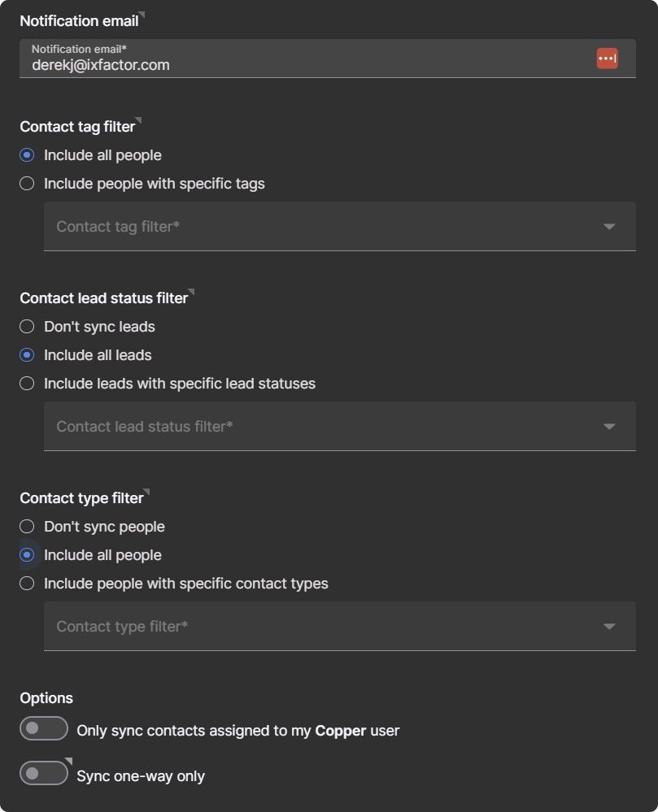Image resolution: width=658 pixels, height=812 pixels.
Task: Click the help corner marker beside Contact type filter heading
Action: 147,492
